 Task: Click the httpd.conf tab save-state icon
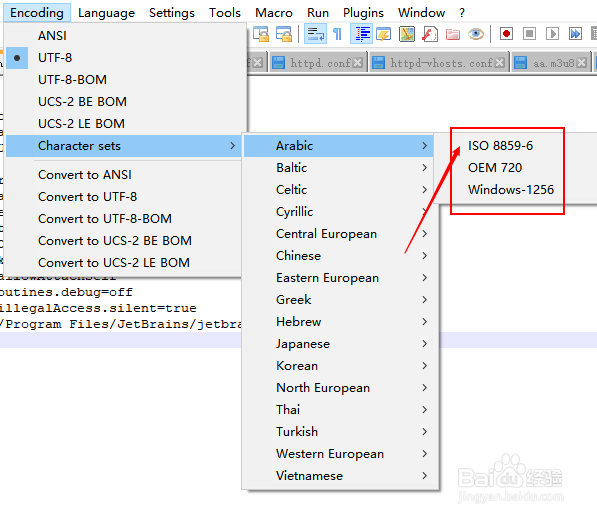(279, 63)
